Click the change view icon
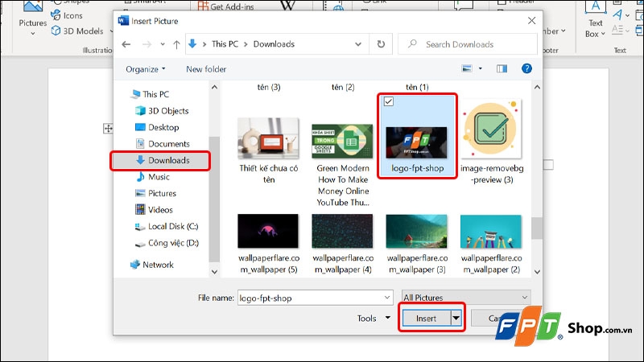Screen dimensions: 644x362 tap(466, 69)
